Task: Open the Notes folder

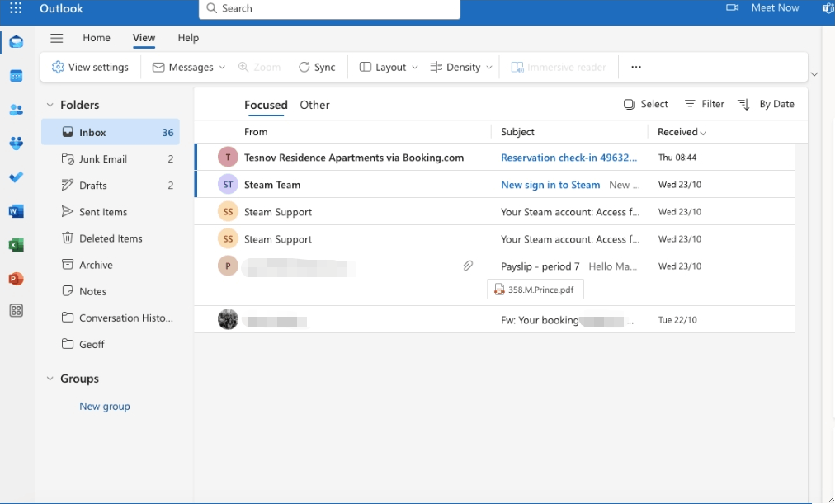Action: point(111,291)
